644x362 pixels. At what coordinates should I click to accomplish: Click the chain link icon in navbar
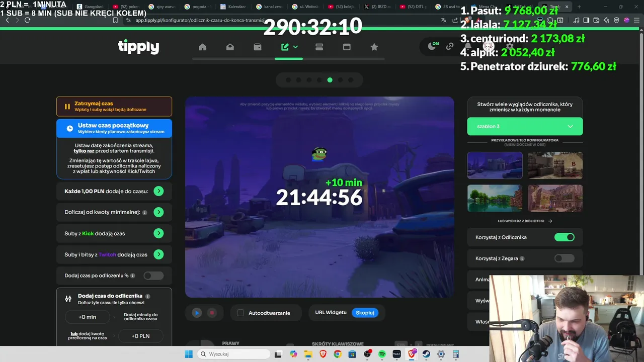pos(450,46)
